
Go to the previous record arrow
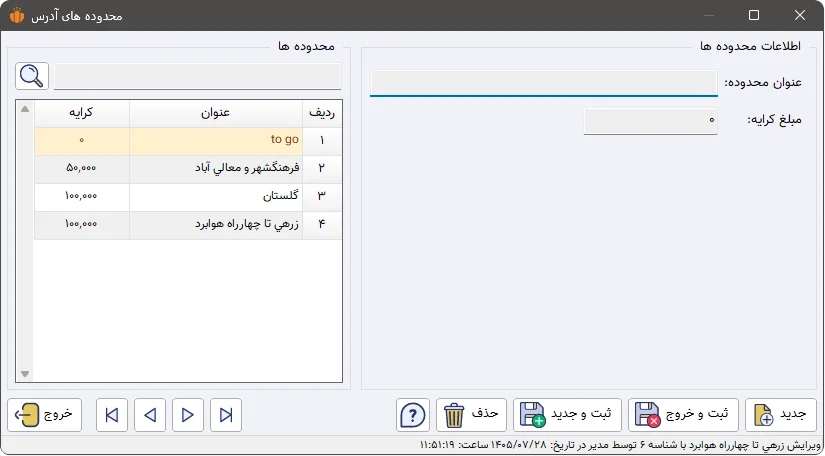(x=150, y=415)
